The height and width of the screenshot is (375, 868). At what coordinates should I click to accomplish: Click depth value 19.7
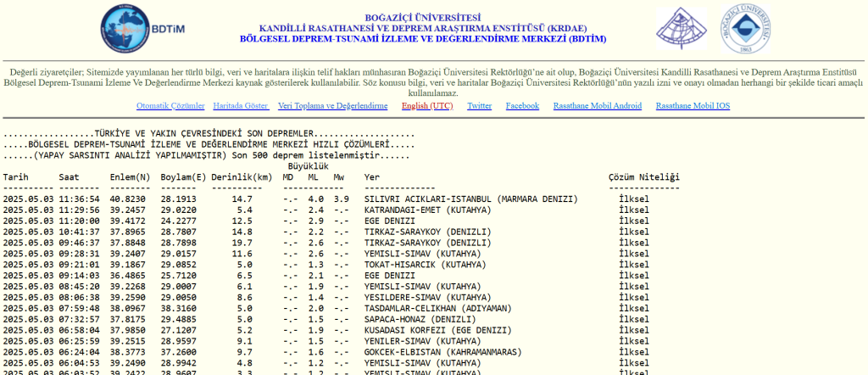pos(242,243)
